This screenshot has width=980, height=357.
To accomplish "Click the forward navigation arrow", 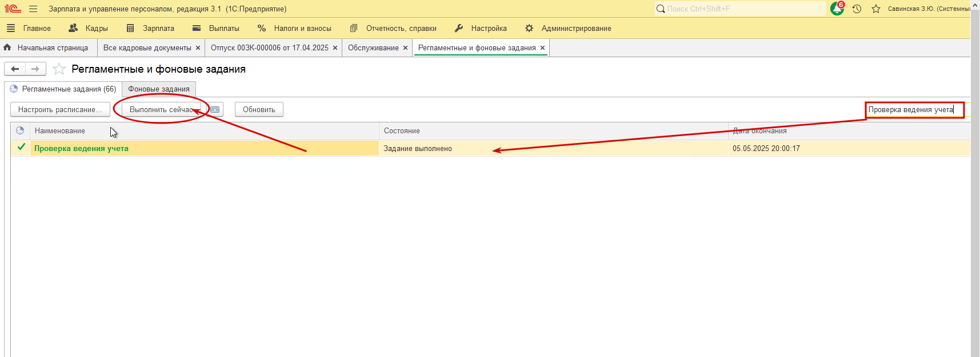I will 35,69.
